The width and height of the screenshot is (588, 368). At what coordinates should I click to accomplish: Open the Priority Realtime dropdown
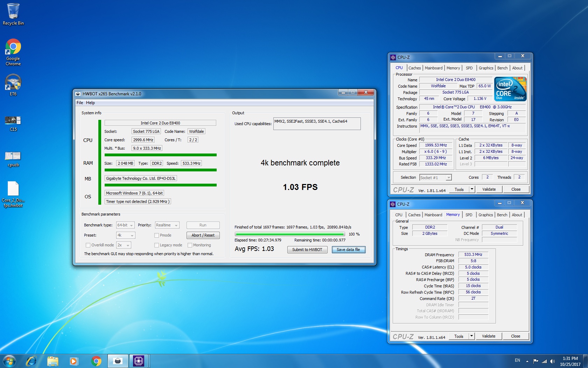click(167, 225)
